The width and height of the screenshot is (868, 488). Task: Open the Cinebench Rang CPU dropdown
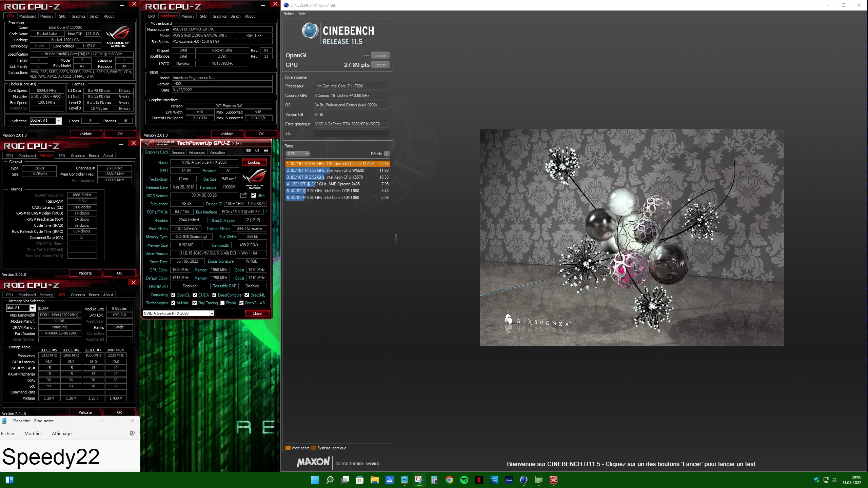click(298, 154)
